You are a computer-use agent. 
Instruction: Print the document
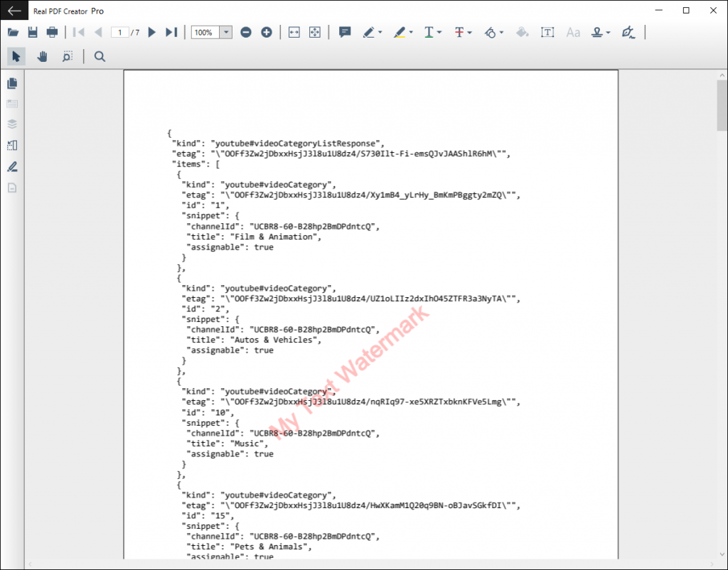[x=52, y=33]
